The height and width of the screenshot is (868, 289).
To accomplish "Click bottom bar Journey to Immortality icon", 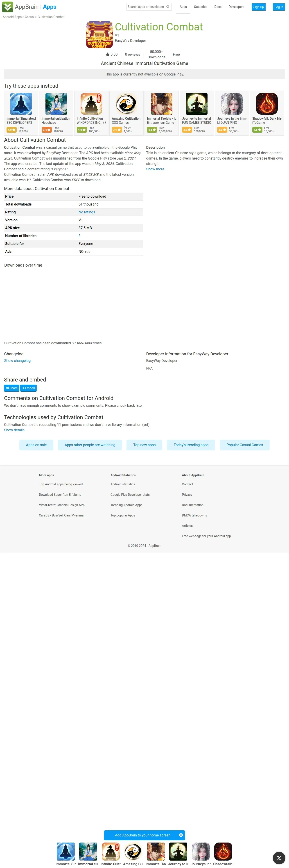I will pyautogui.click(x=178, y=852).
